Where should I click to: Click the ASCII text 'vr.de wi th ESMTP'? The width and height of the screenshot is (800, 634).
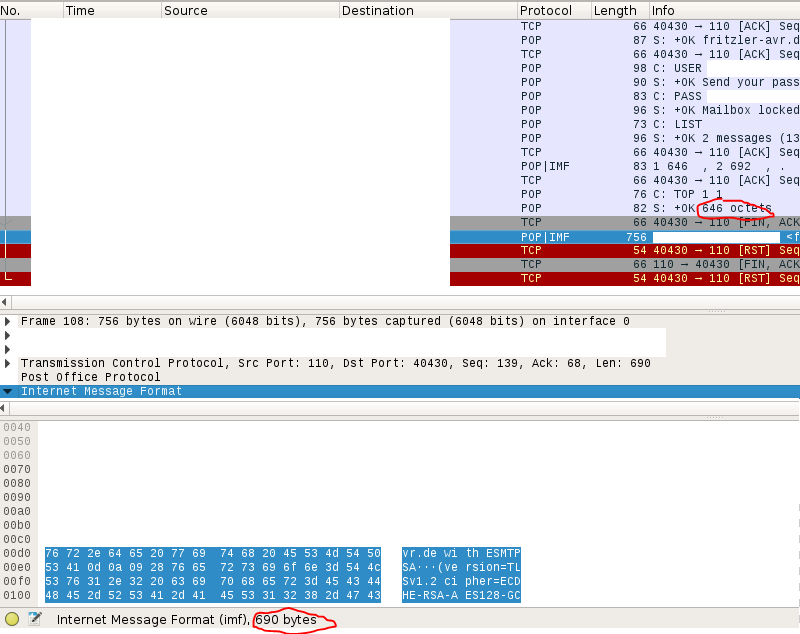461,553
